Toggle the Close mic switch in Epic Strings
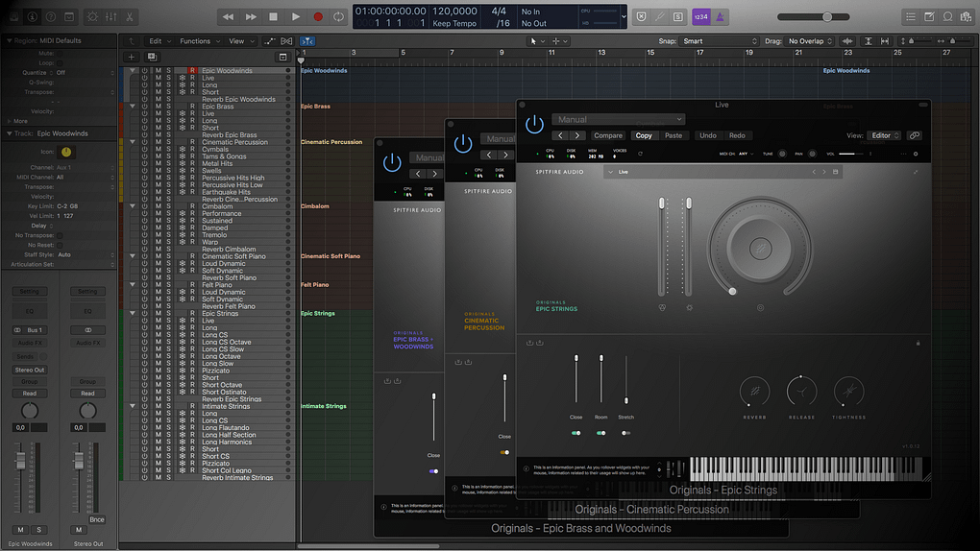The width and height of the screenshot is (980, 551). [576, 433]
